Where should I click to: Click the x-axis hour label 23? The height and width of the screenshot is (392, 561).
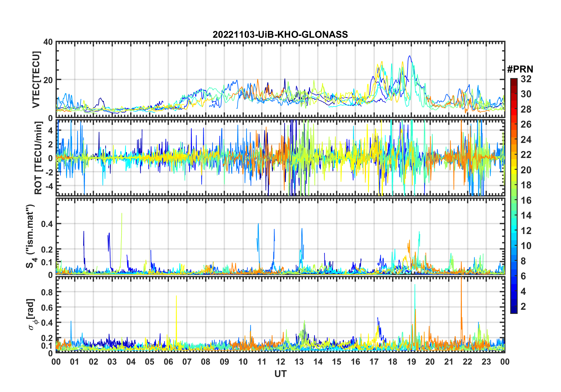(x=486, y=362)
